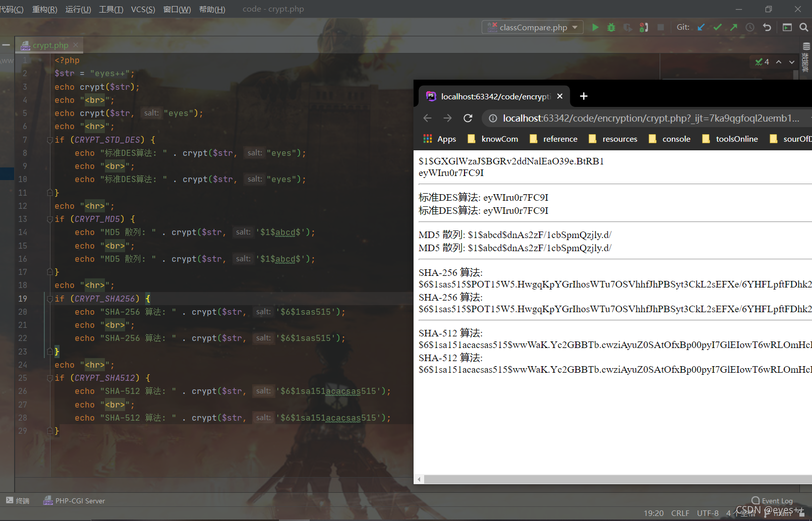This screenshot has width=812, height=521.
Task: Run classCompare.php with the green play button
Action: (x=595, y=27)
